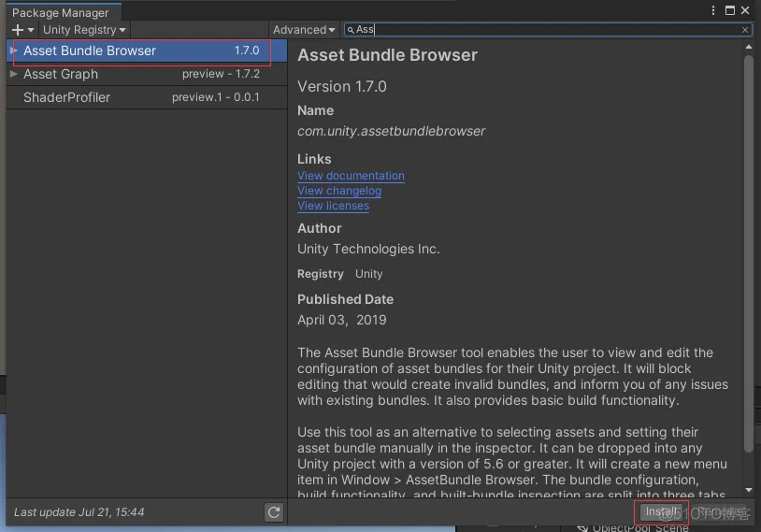Expand Asset Bundle Browser versions arrow

coord(14,50)
